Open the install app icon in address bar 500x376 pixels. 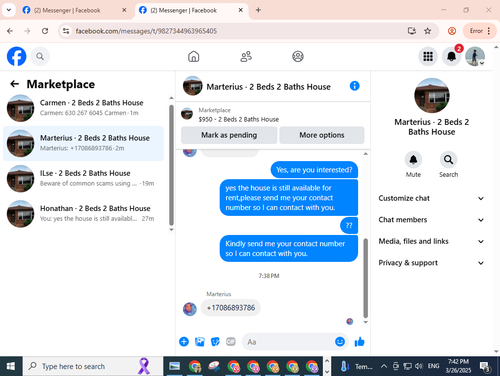412,31
